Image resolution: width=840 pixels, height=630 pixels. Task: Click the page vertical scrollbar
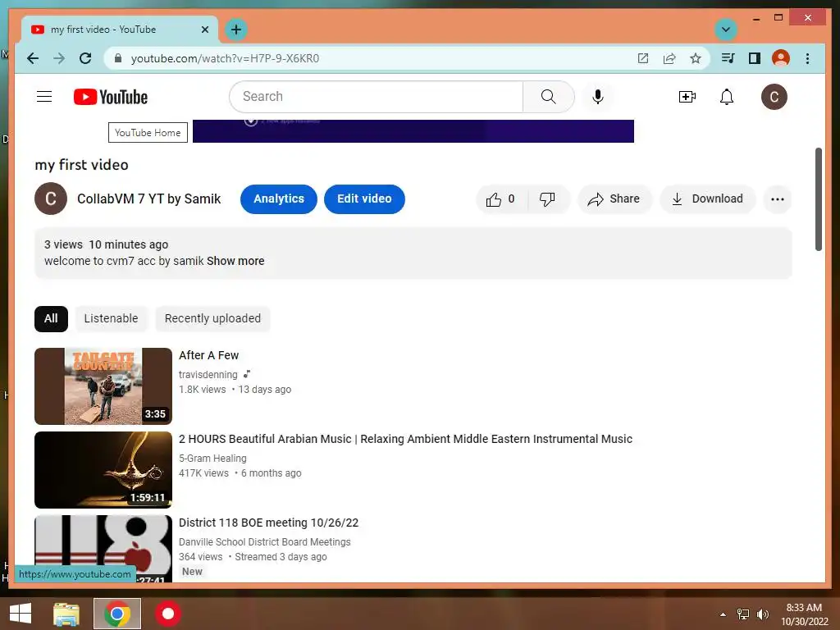[818, 199]
